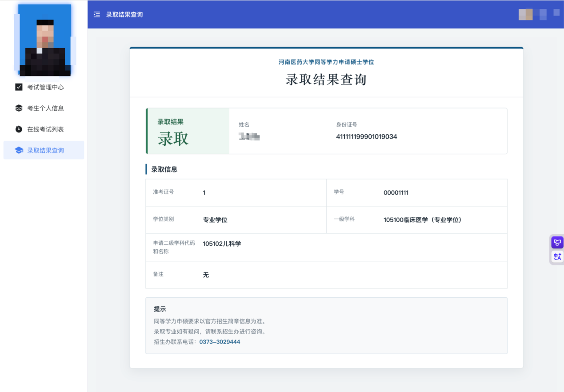Viewport: 564px width, 392px height.
Task: Click the 提示 heading
Action: (160, 309)
